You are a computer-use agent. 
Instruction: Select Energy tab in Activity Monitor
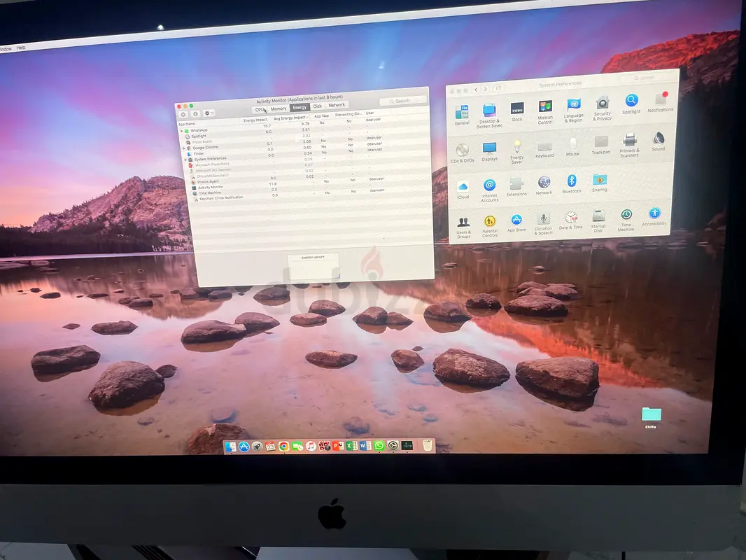pyautogui.click(x=300, y=108)
